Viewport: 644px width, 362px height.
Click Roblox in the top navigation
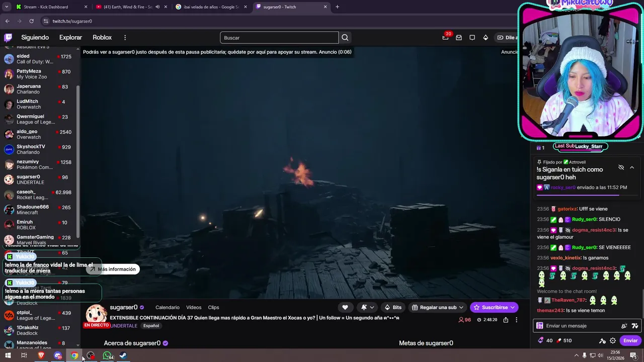pos(102,38)
